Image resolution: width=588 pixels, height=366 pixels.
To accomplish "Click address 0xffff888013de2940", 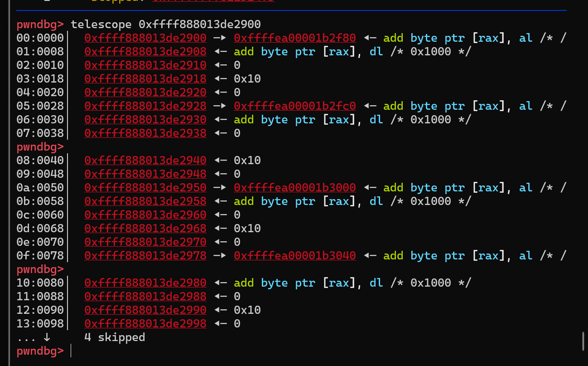I will point(145,161).
